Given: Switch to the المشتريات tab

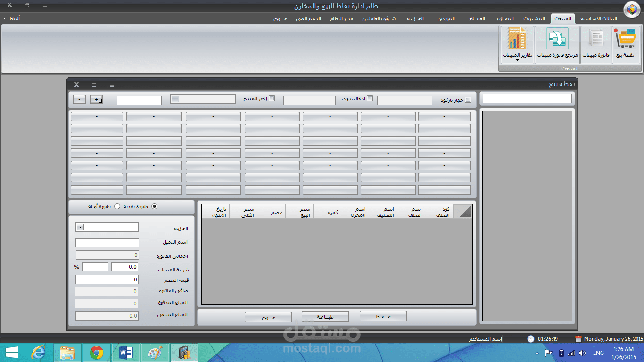Looking at the screenshot, I should coord(534,19).
